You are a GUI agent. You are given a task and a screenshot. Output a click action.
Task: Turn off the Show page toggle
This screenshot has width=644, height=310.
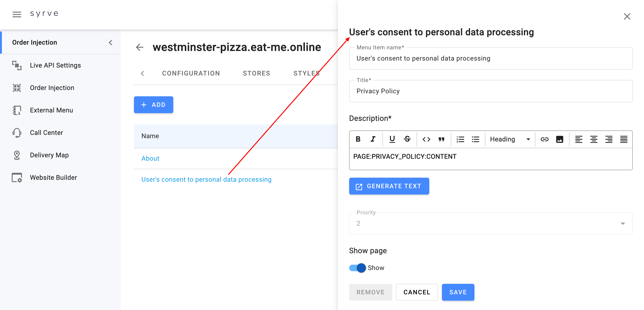pyautogui.click(x=358, y=268)
